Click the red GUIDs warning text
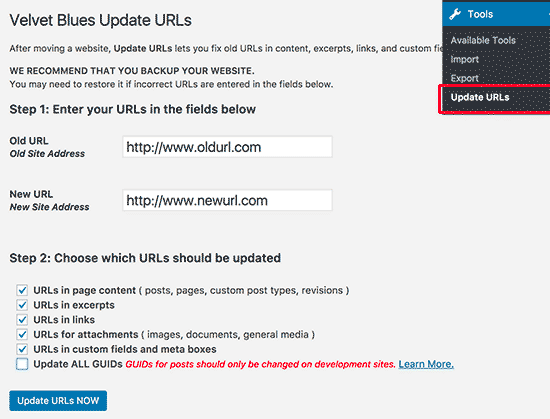 coord(260,364)
